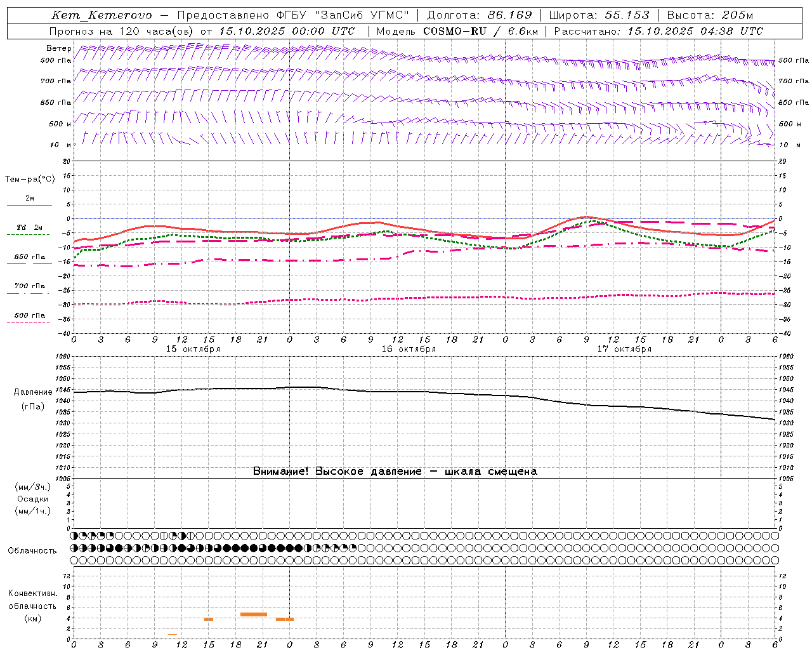Click the Осадки panel label
The image size is (812, 650).
pos(33,499)
